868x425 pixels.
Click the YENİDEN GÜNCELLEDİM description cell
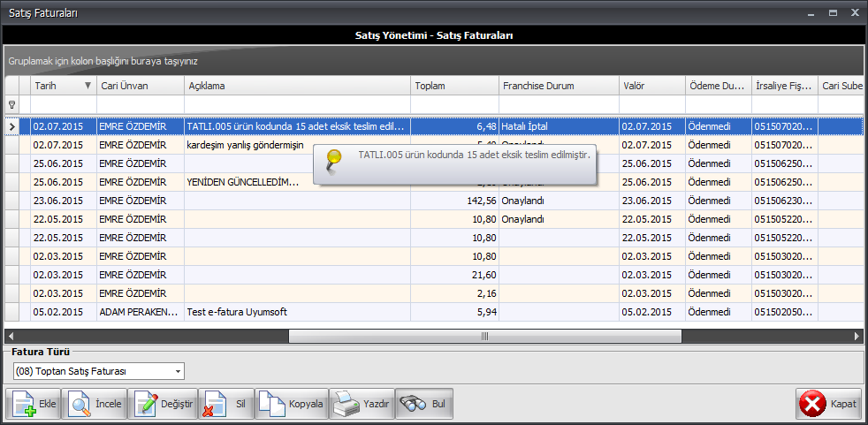pos(241,182)
